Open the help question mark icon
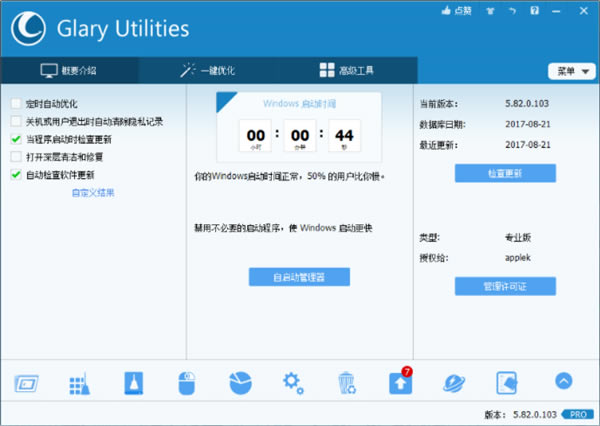This screenshot has height=426, width=600. pos(535,11)
